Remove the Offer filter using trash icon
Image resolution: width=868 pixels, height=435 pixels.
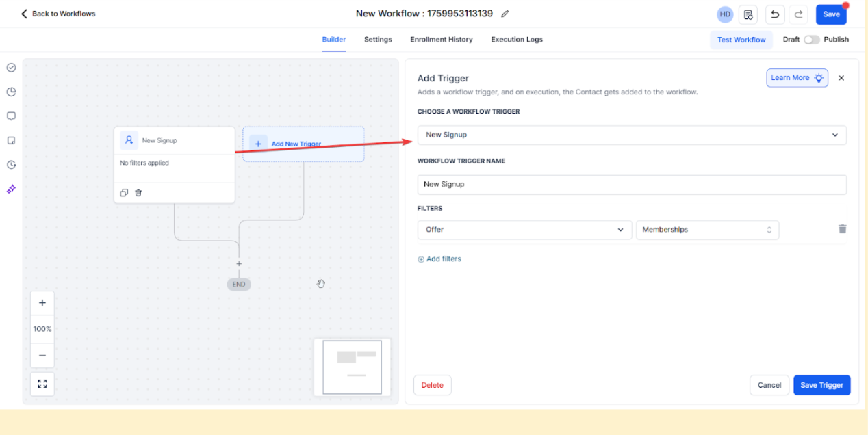point(842,229)
